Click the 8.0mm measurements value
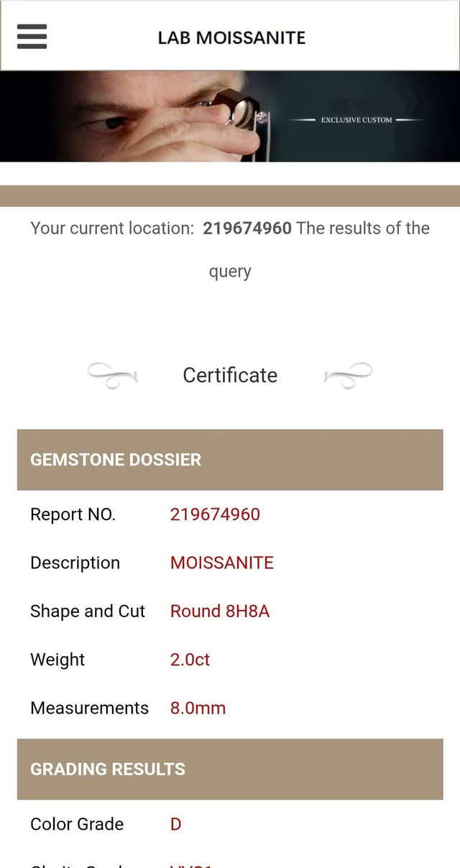The image size is (460, 868). pyautogui.click(x=198, y=708)
